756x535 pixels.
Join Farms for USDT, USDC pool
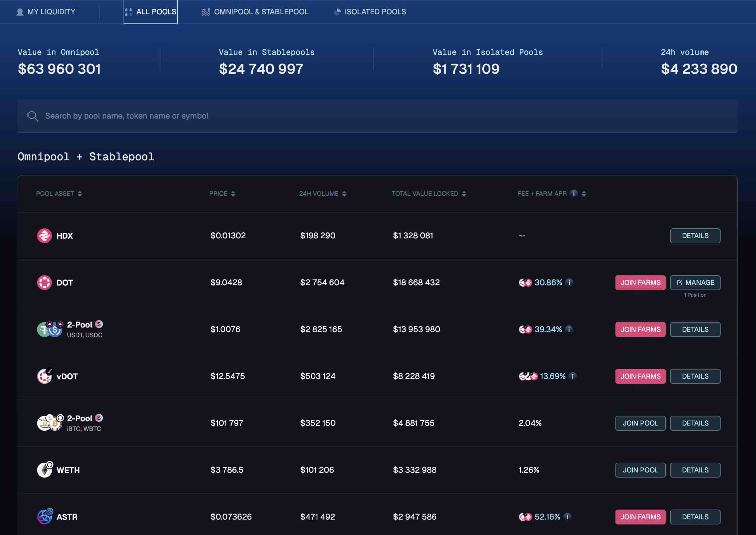(x=640, y=330)
